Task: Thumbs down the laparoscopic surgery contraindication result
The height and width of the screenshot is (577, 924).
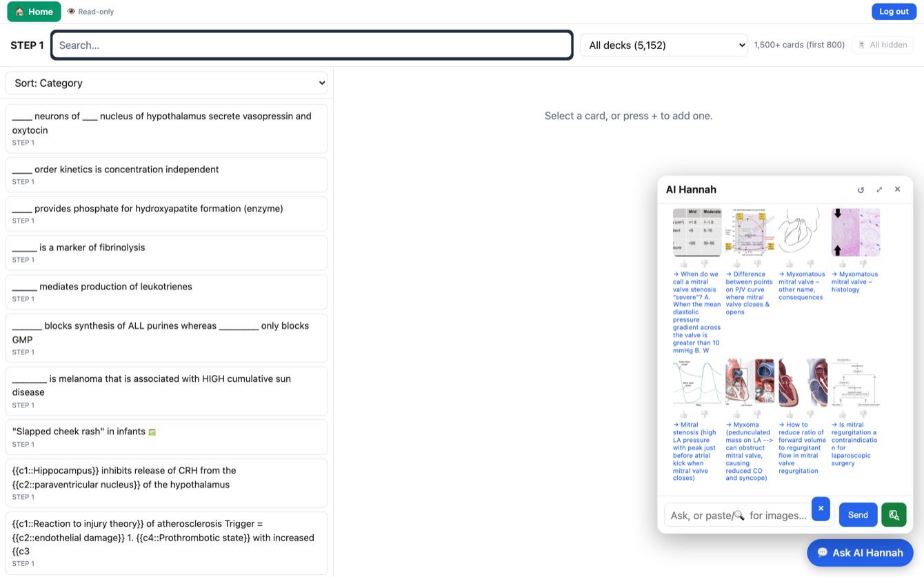Action: pos(863,414)
